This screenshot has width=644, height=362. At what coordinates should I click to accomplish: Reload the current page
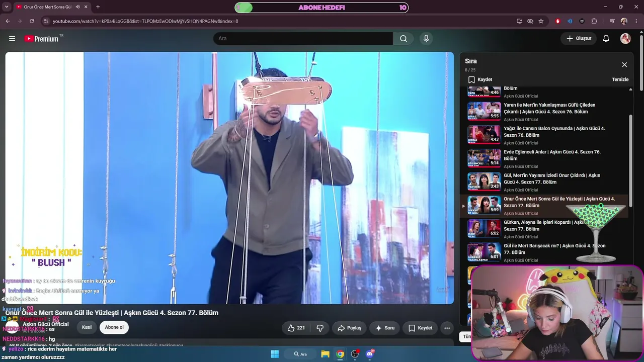[x=32, y=21]
